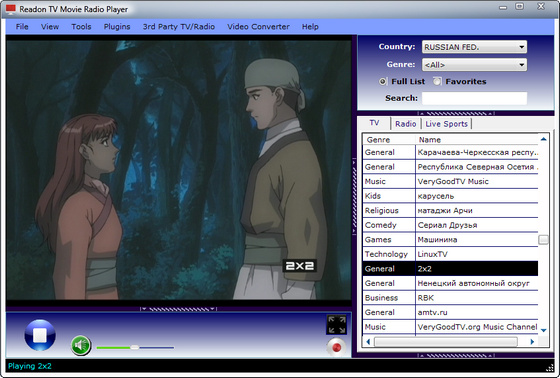Mute audio using the green speaker icon
Image resolution: width=560 pixels, height=378 pixels.
pos(81,346)
